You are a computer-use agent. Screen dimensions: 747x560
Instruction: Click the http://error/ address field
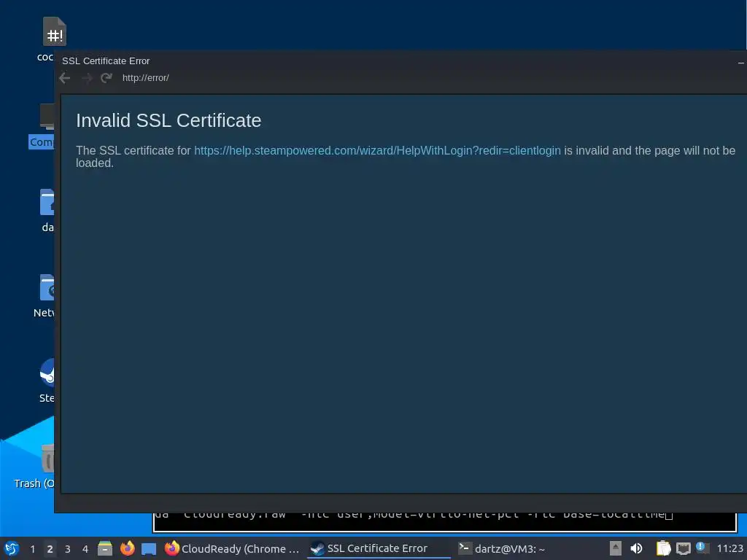146,77
